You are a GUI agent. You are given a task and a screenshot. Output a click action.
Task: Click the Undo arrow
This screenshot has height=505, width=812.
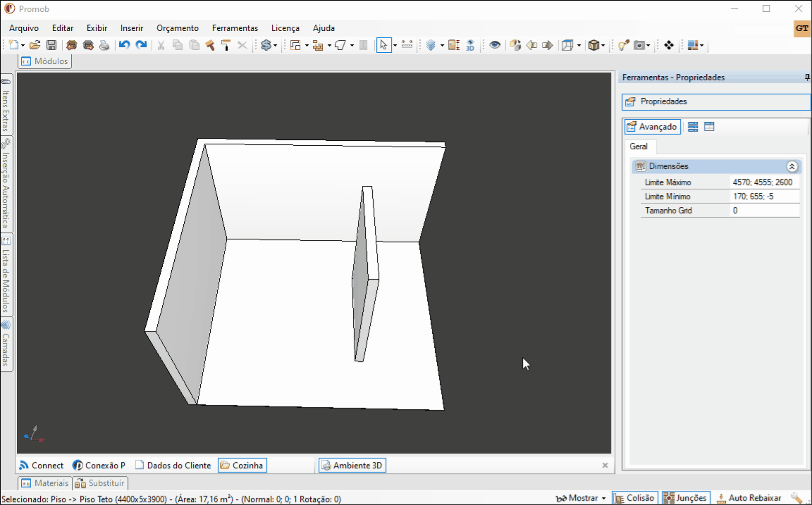[124, 45]
